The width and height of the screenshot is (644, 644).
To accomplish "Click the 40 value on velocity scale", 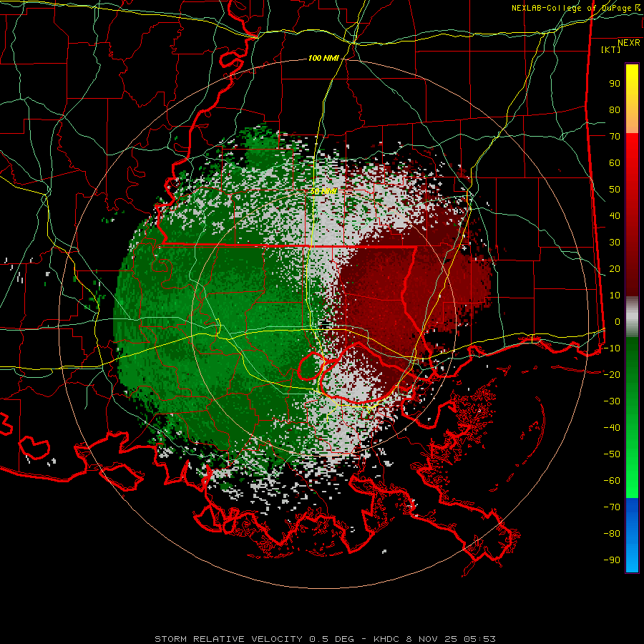I will pos(615,215).
